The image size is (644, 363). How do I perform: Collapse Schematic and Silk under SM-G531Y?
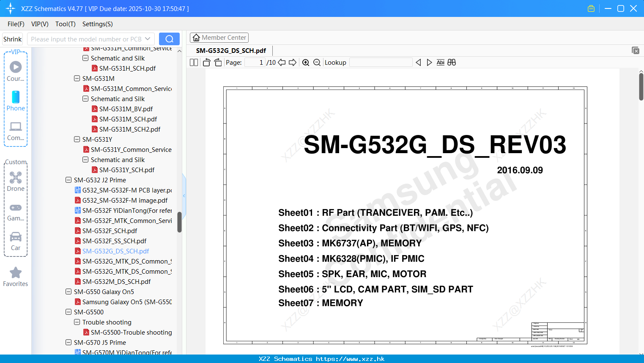click(85, 159)
